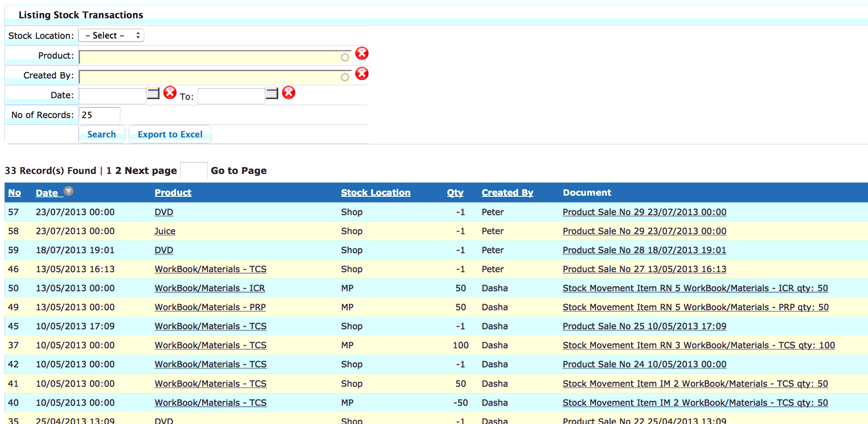Image resolution: width=868 pixels, height=424 pixels.
Task: Open the Stock Location select dropdown
Action: [x=111, y=35]
